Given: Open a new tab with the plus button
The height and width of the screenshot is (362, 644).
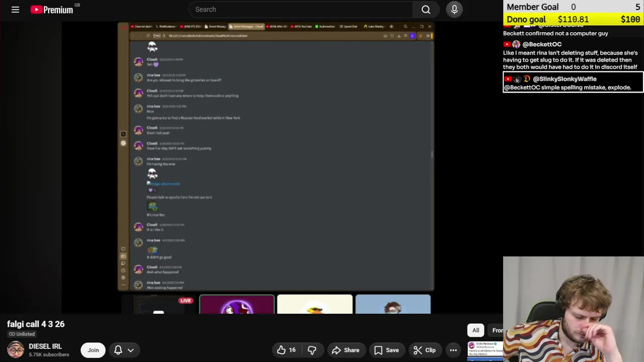Looking at the screenshot, I should 391,26.
